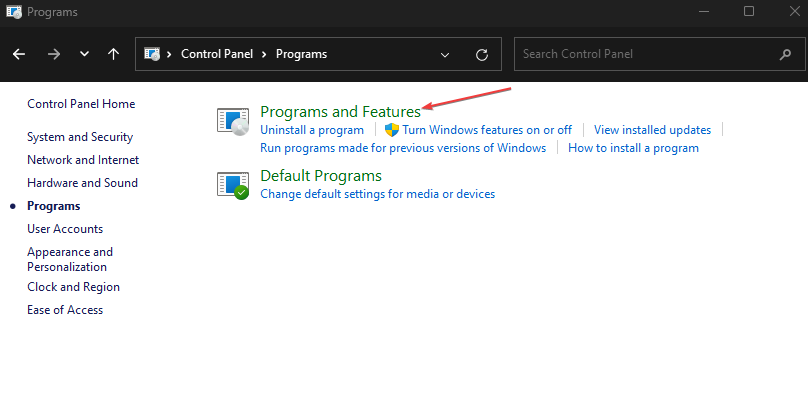Click the Control Panel address bar icon
The height and width of the screenshot is (414, 808).
tap(152, 54)
